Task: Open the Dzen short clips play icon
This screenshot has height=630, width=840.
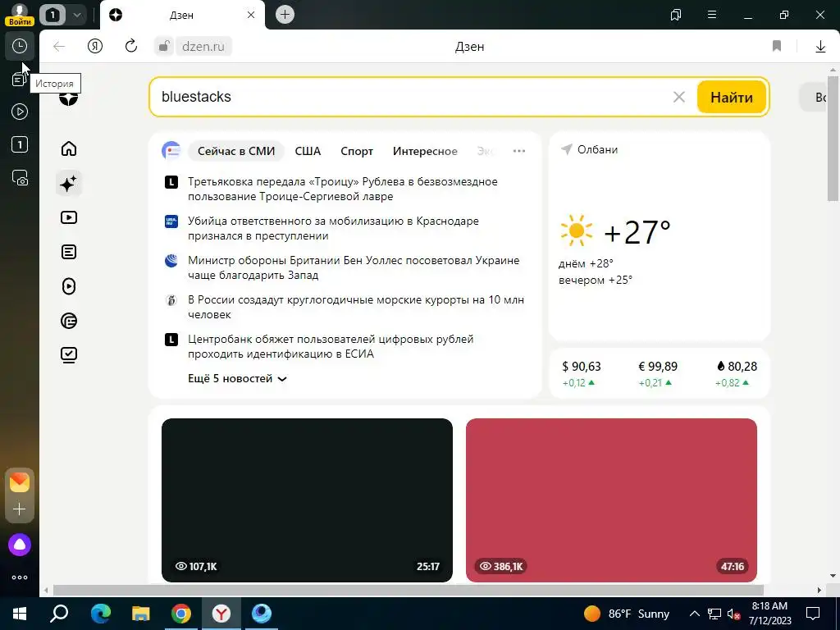Action: tap(69, 286)
